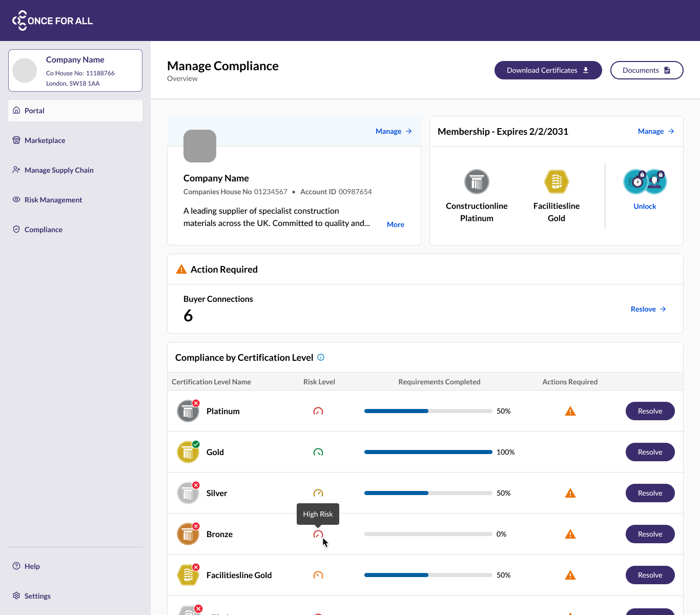The height and width of the screenshot is (615, 700).
Task: Click the Platinum certification badge icon
Action: 188,411
